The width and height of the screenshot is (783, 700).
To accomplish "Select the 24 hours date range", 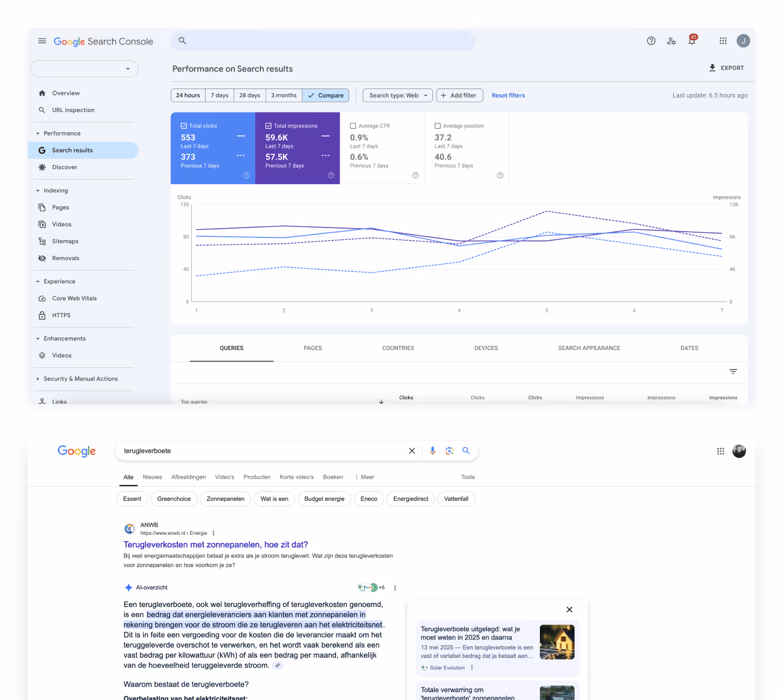I will (188, 95).
